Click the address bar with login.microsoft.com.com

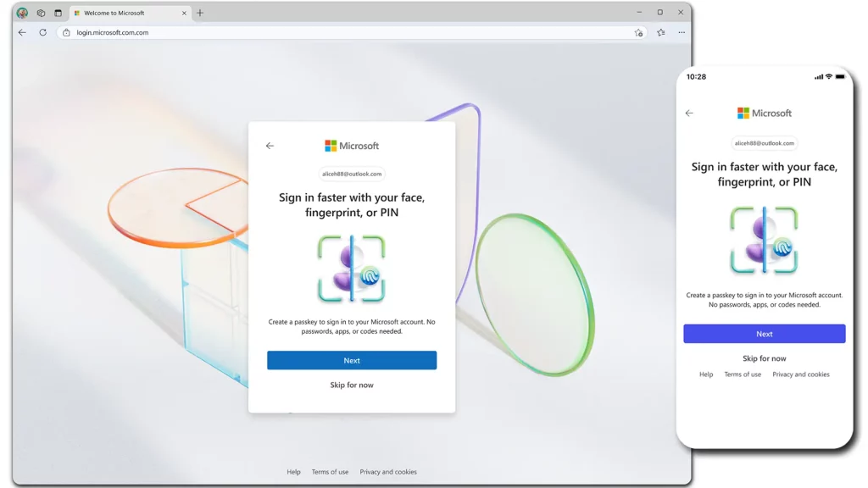coord(352,33)
